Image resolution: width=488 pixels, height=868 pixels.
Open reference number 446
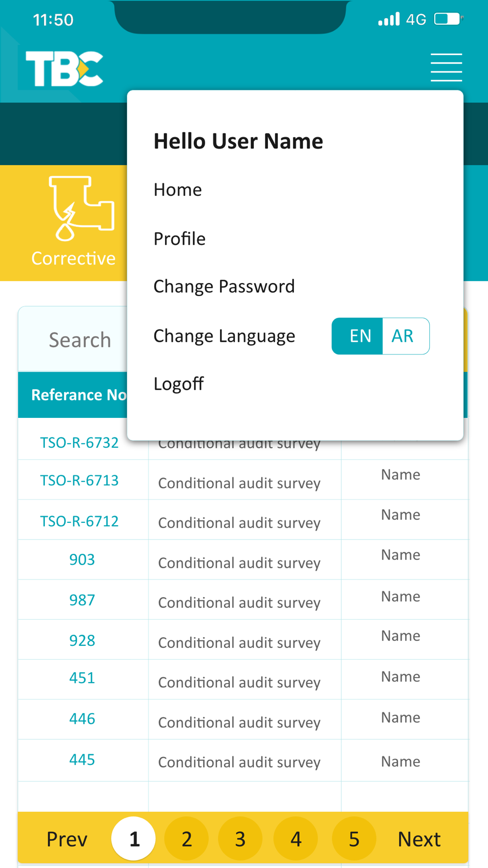82,719
